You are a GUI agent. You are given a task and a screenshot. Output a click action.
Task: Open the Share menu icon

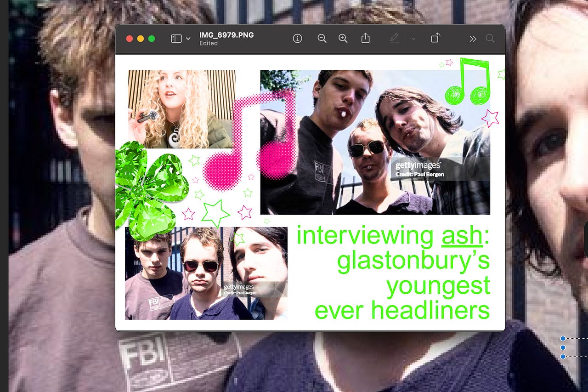tap(365, 38)
